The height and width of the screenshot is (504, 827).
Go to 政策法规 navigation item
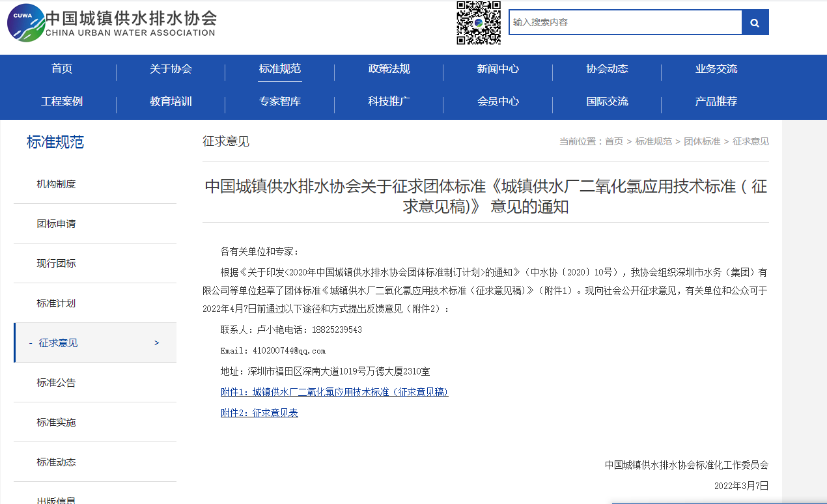tap(389, 69)
